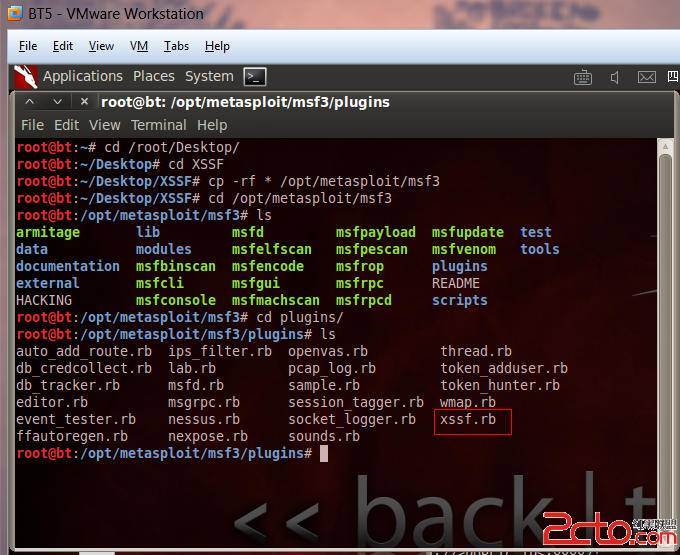Screen dimensions: 680x555
Task: Open terminal Edit menu
Action: pyautogui.click(x=66, y=125)
